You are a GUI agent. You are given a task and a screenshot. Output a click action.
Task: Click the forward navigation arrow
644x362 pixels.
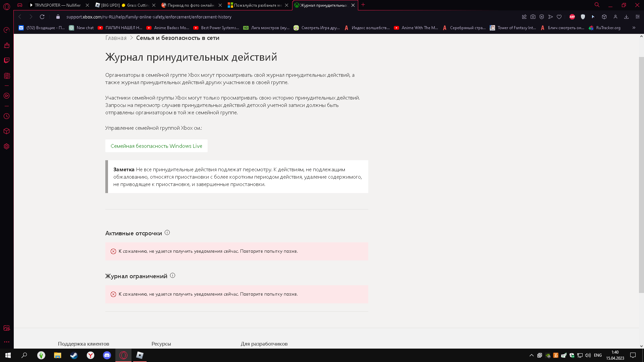coord(31,17)
